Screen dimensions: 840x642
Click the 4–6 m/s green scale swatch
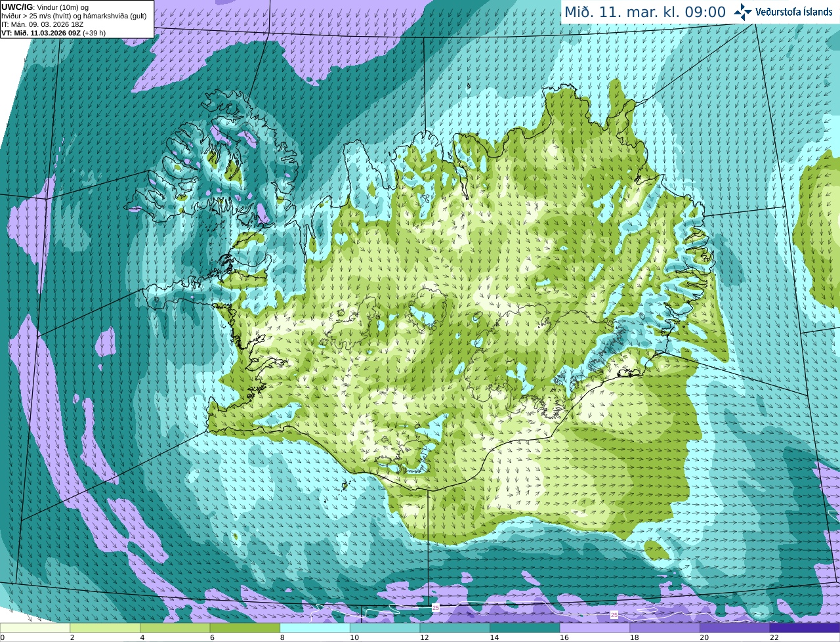tap(175, 628)
